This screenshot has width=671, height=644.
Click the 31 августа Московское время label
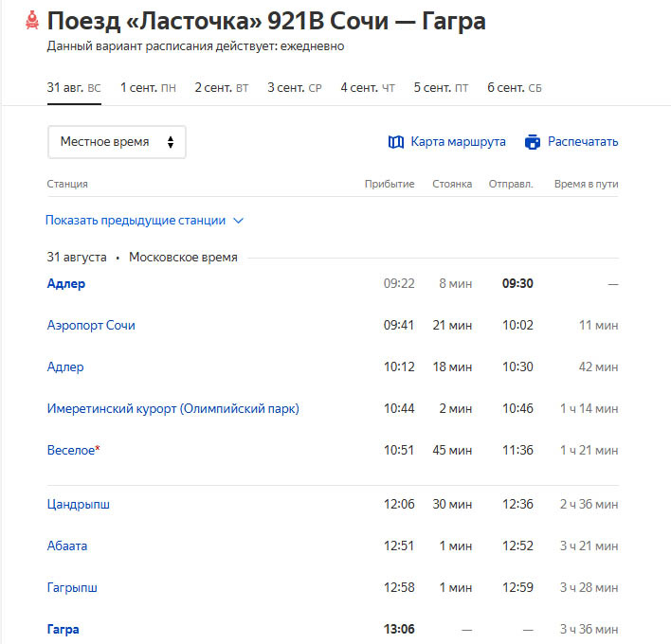142,257
